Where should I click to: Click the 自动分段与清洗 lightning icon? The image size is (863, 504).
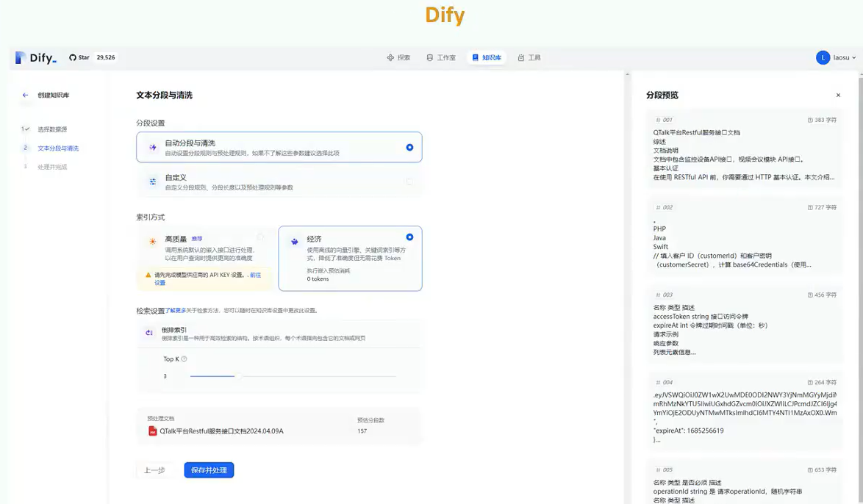pos(152,148)
